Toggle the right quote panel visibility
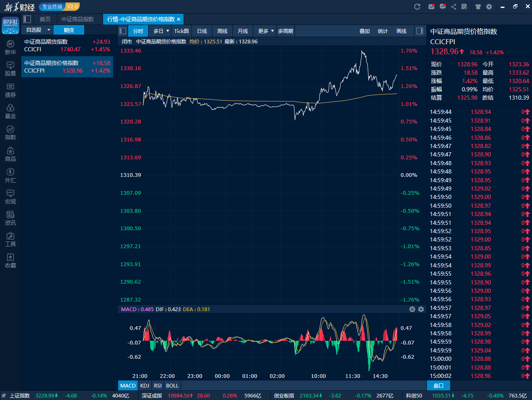 [420, 31]
